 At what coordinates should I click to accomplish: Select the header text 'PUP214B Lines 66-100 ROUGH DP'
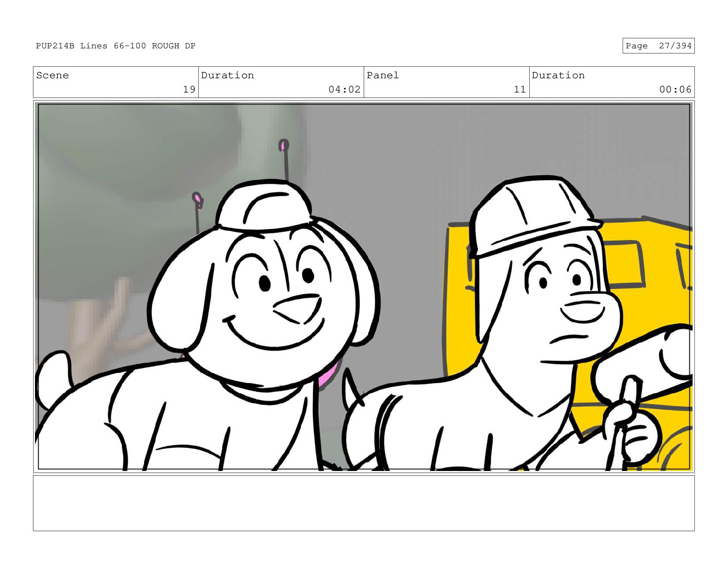tap(116, 46)
